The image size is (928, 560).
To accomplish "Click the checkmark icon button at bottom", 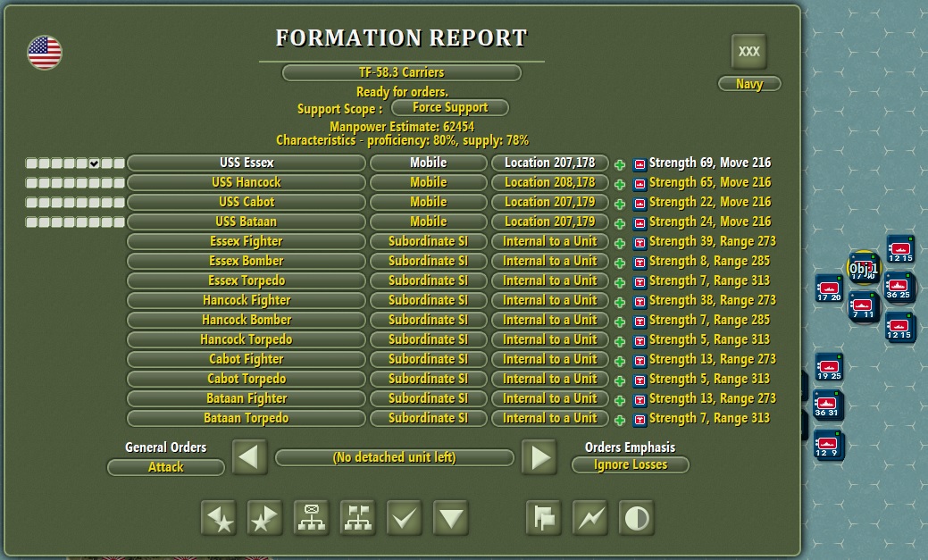I will (x=405, y=518).
